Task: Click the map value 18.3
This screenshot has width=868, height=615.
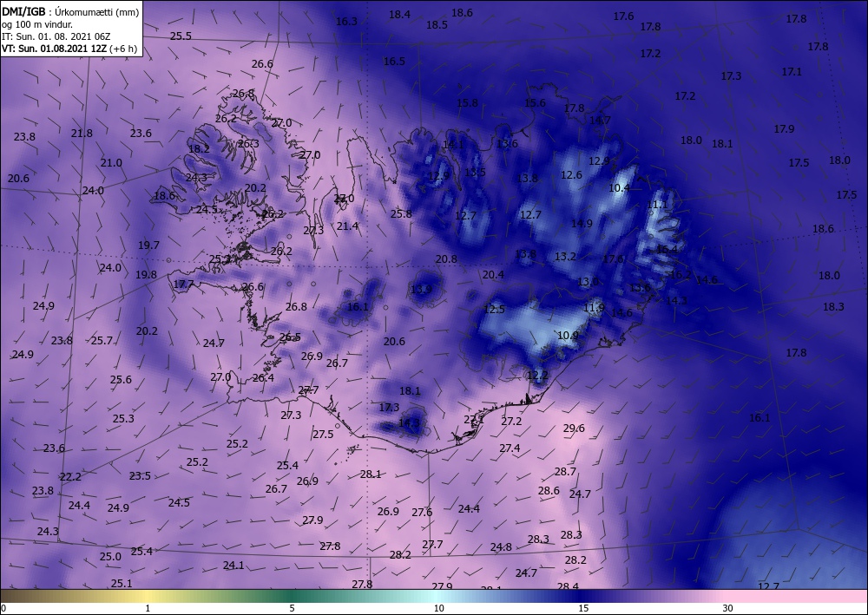Action: [833, 307]
